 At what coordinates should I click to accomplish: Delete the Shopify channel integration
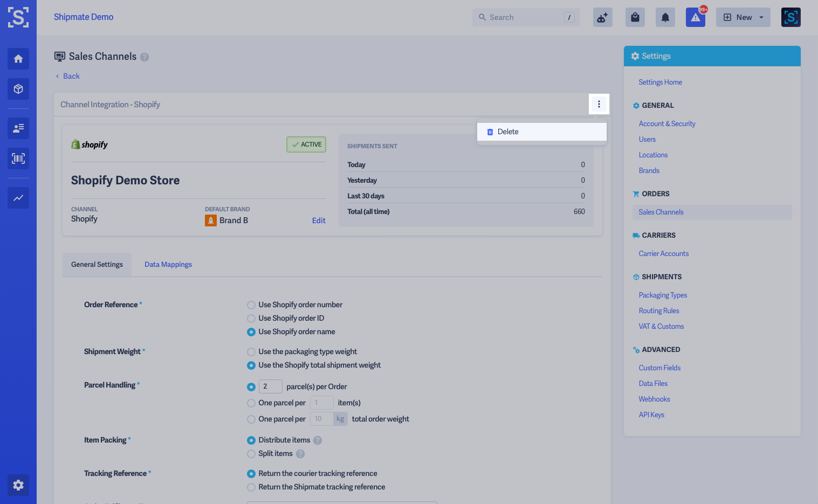(507, 132)
